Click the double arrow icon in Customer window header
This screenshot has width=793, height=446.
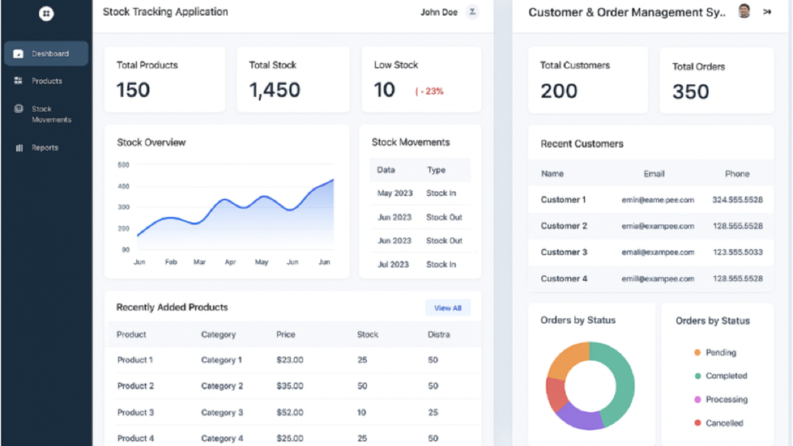pos(767,12)
